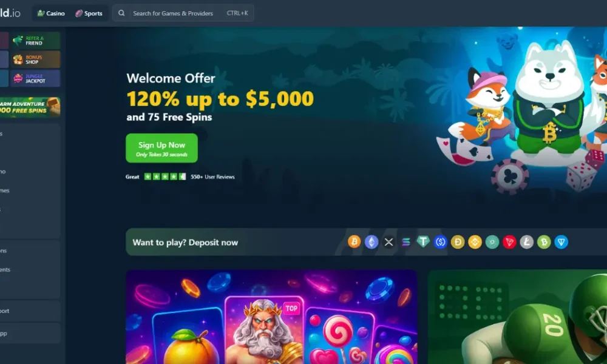Open the 550+ User Reviews link

pos(212,177)
